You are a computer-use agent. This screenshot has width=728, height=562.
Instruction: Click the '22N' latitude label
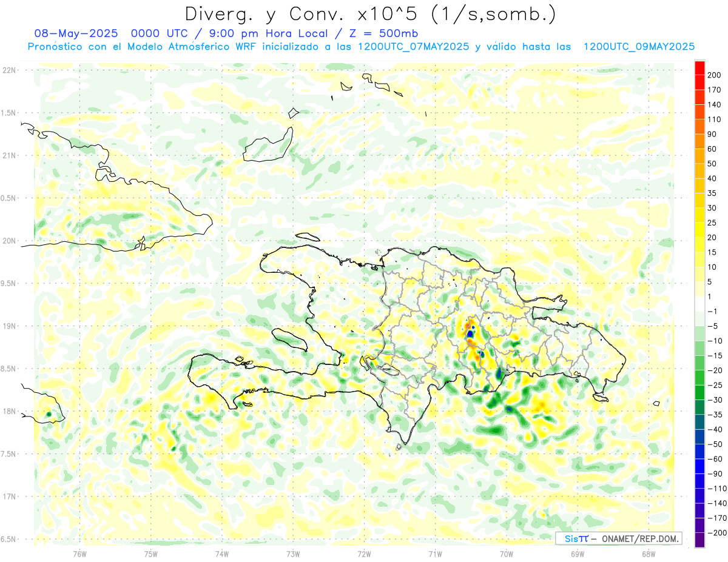(x=9, y=70)
